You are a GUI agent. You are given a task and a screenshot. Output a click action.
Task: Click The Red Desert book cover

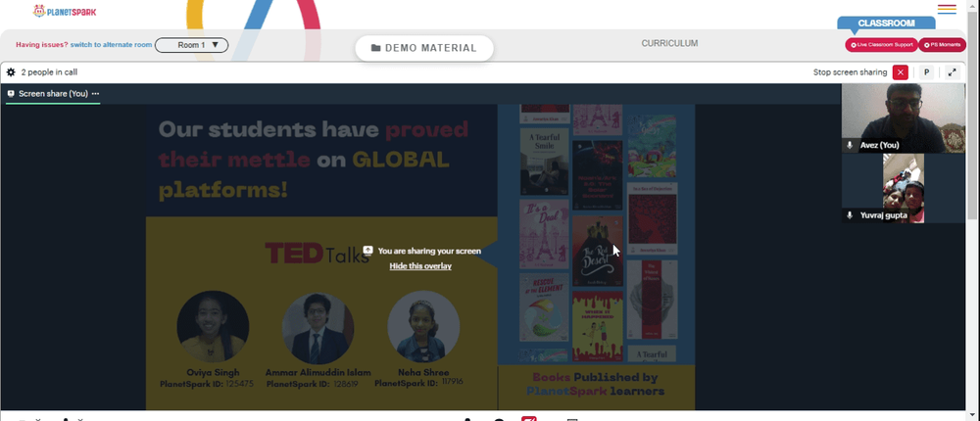coord(598,252)
